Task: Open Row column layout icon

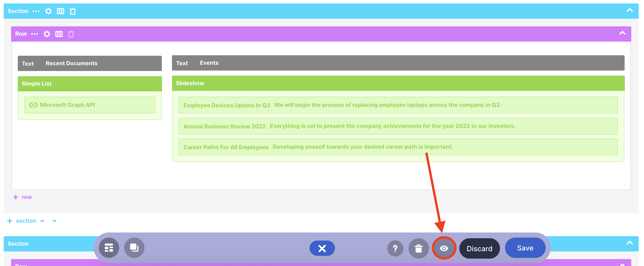Action: 59,34
